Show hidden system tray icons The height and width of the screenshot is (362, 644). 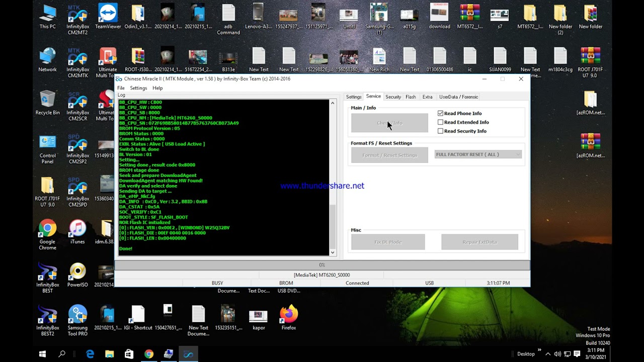[548, 354]
